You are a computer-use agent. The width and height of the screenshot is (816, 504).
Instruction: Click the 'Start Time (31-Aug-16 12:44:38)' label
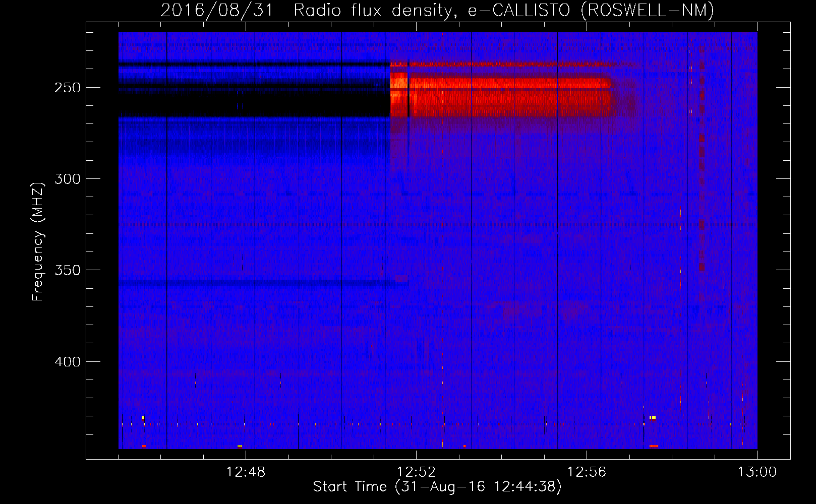[437, 487]
